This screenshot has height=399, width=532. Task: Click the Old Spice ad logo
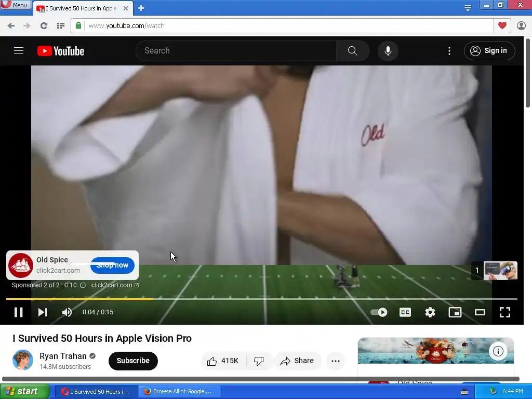(21, 265)
